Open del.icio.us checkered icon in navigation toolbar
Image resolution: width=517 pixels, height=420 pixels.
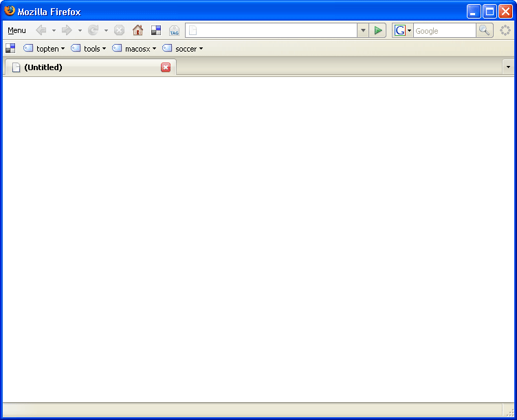coord(156,30)
